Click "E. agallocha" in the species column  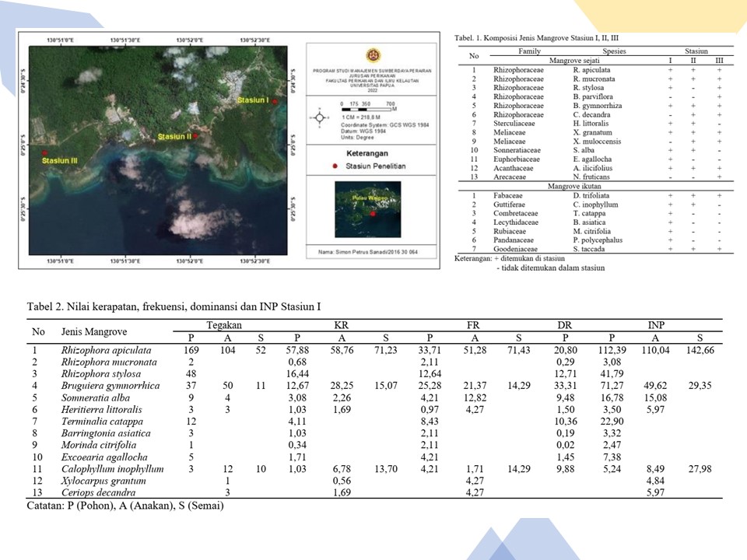tap(592, 159)
